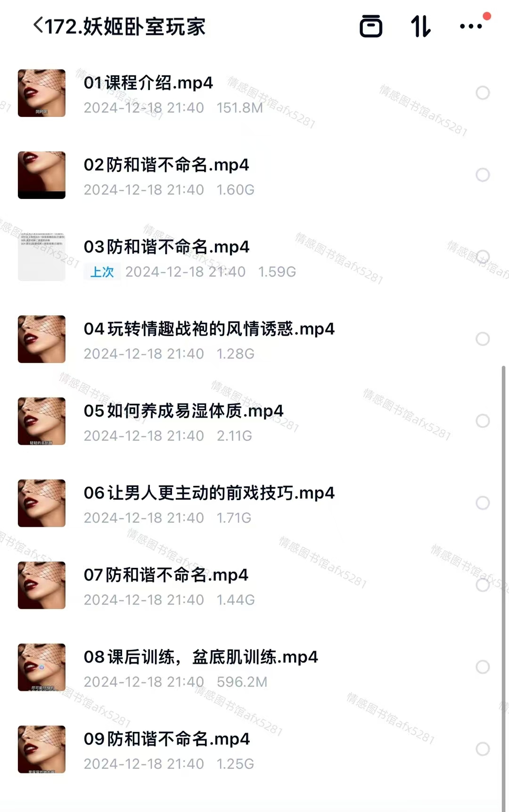Open the thumbnail of 01课程介绍.mp4
The image size is (509, 812).
pyautogui.click(x=41, y=93)
